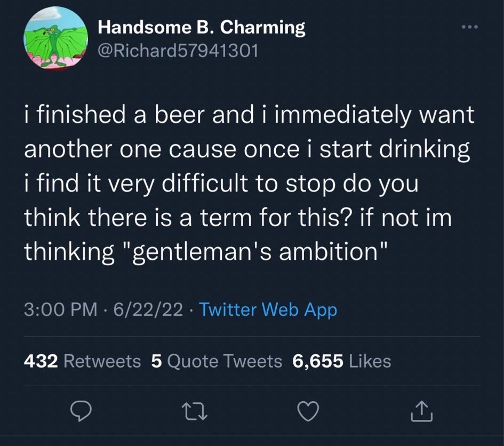Open the share arrow icon
The width and height of the screenshot is (504, 446).
click(422, 411)
